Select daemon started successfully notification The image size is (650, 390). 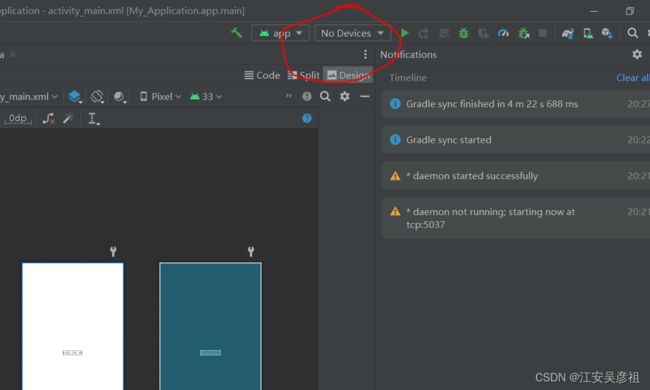[515, 176]
